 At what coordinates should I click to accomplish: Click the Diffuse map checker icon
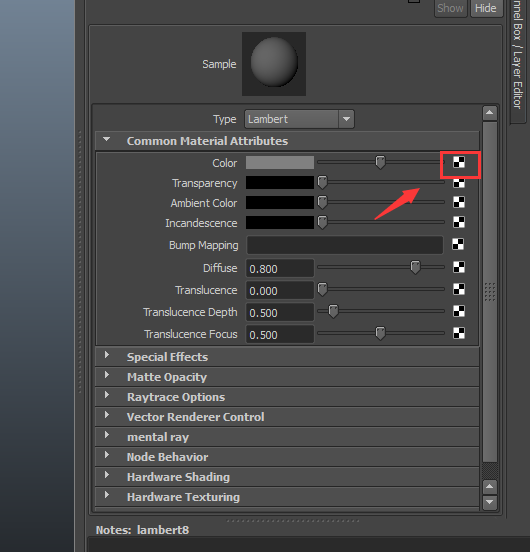[459, 267]
